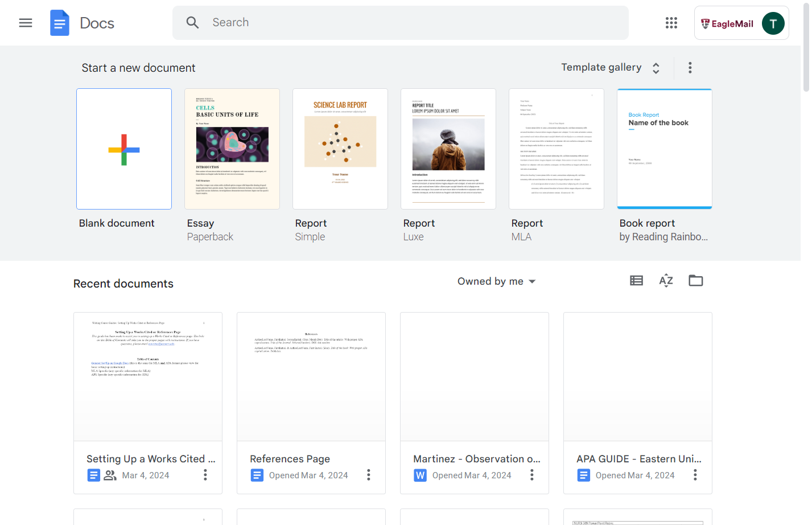Click the Docs file icon on References Page

coord(257,475)
